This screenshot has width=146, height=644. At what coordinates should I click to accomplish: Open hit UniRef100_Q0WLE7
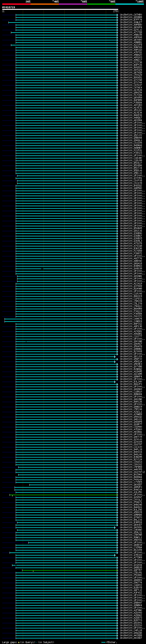[131, 22]
